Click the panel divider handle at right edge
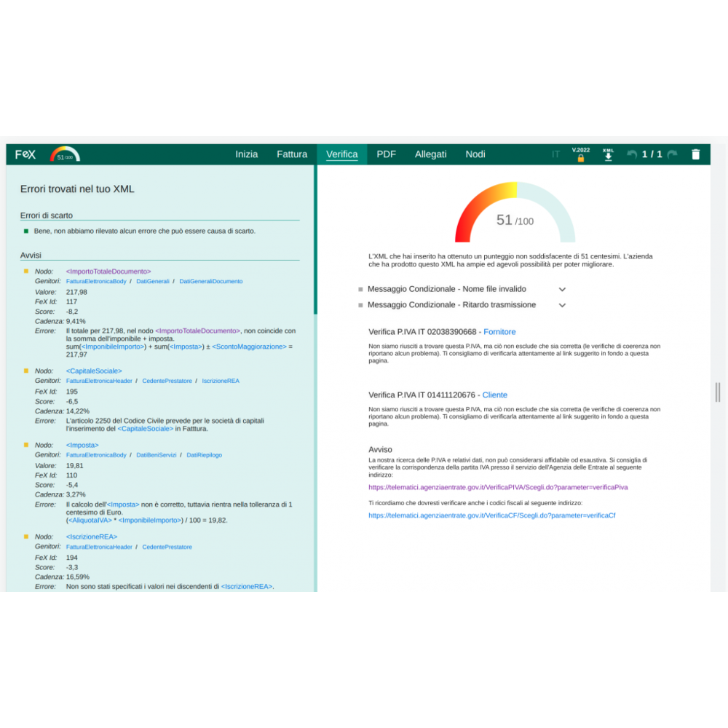 point(718,392)
